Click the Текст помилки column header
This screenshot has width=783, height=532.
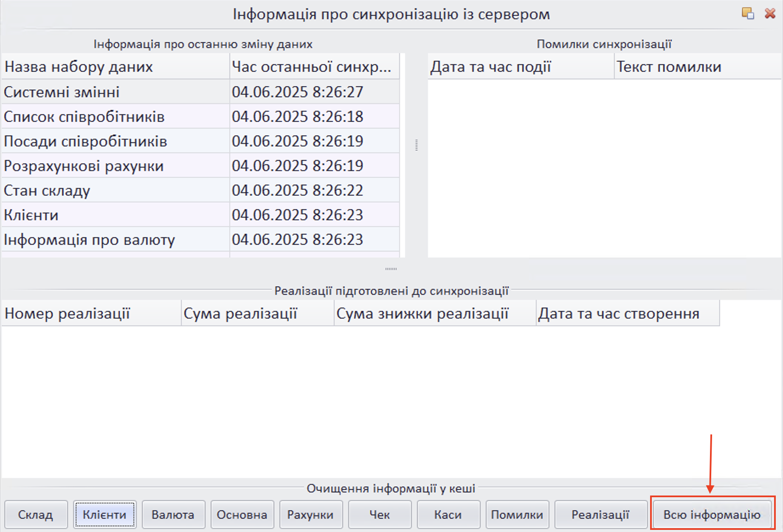pyautogui.click(x=696, y=67)
